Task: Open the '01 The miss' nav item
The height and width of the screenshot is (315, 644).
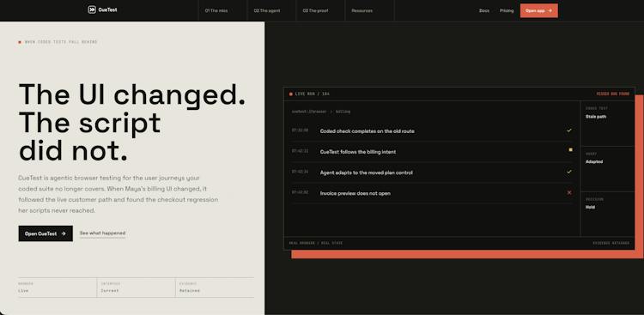Action: [x=216, y=10]
